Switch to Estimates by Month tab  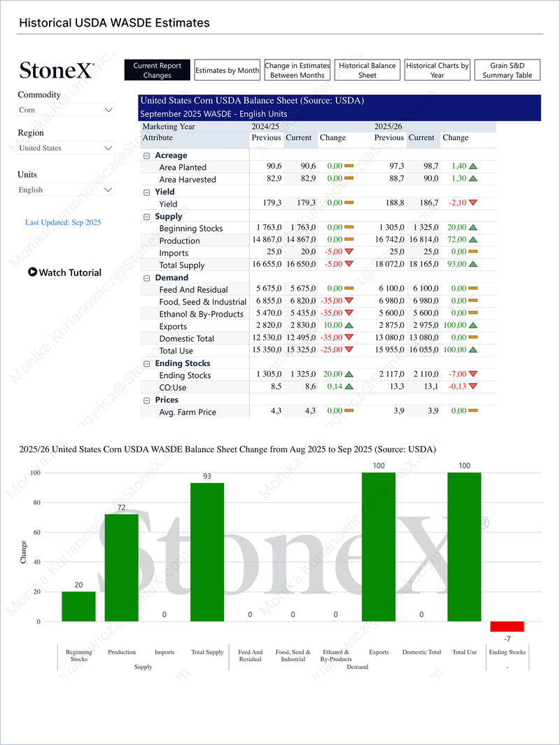(227, 70)
